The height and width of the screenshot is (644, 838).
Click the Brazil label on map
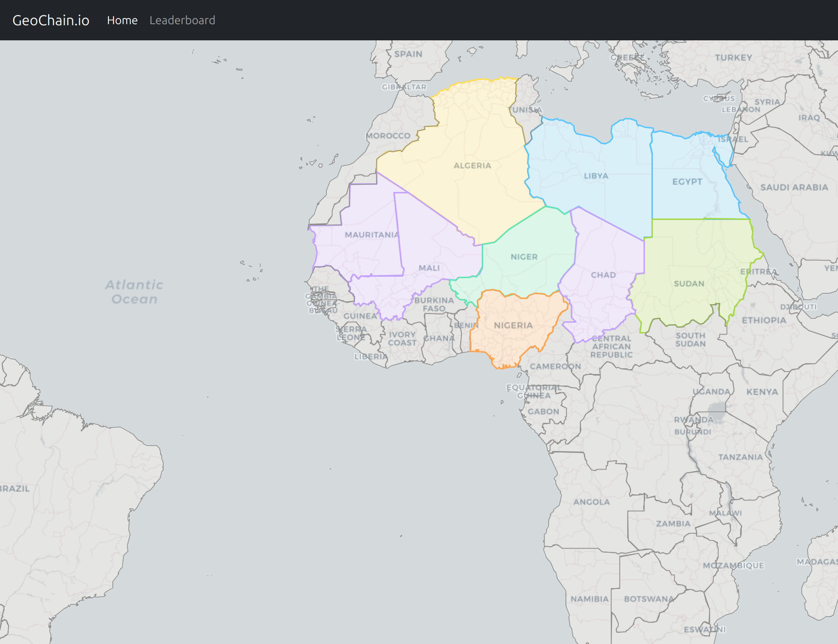click(x=15, y=488)
